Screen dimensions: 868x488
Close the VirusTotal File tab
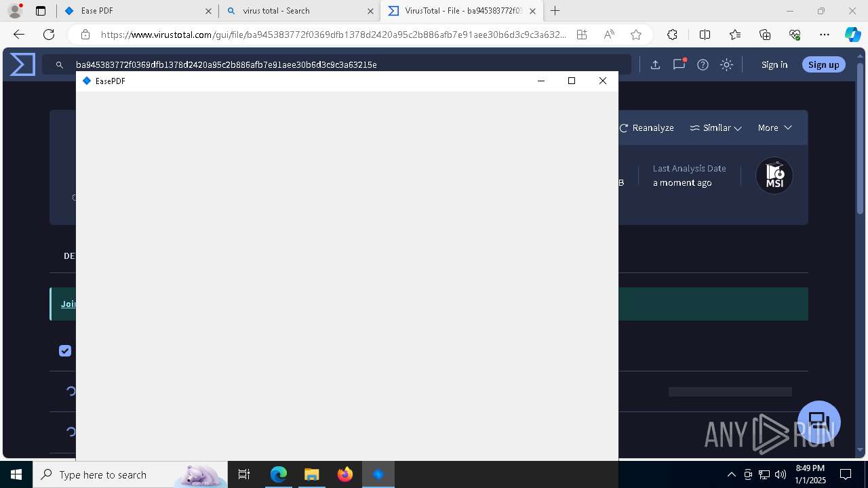point(533,11)
